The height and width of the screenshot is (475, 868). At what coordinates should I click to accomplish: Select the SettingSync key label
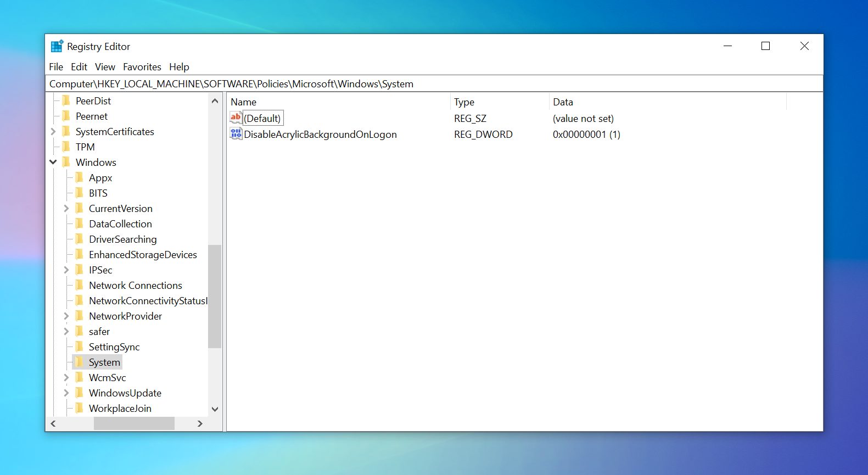(114, 347)
